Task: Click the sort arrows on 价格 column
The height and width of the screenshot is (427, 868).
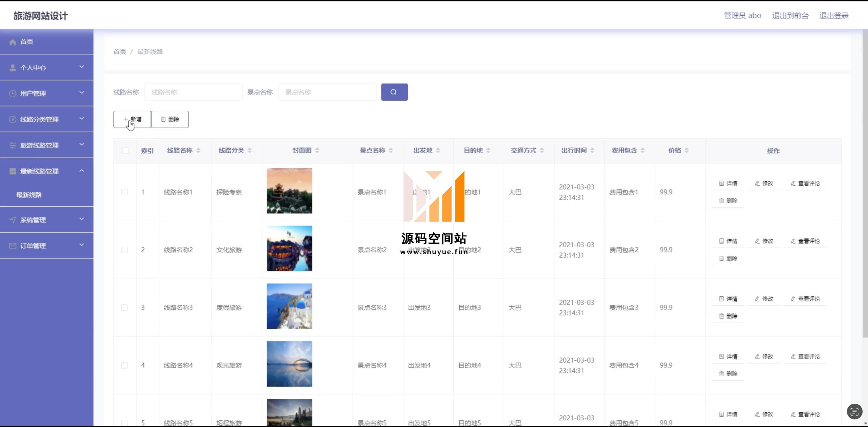Action: (687, 150)
